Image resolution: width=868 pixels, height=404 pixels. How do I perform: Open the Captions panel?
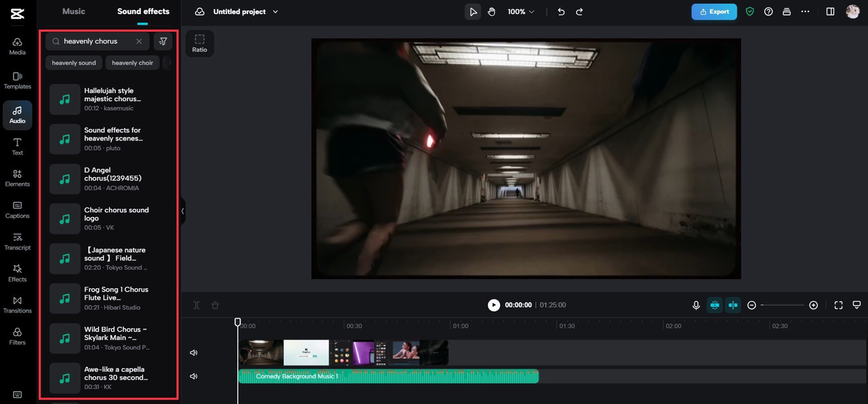(x=17, y=210)
